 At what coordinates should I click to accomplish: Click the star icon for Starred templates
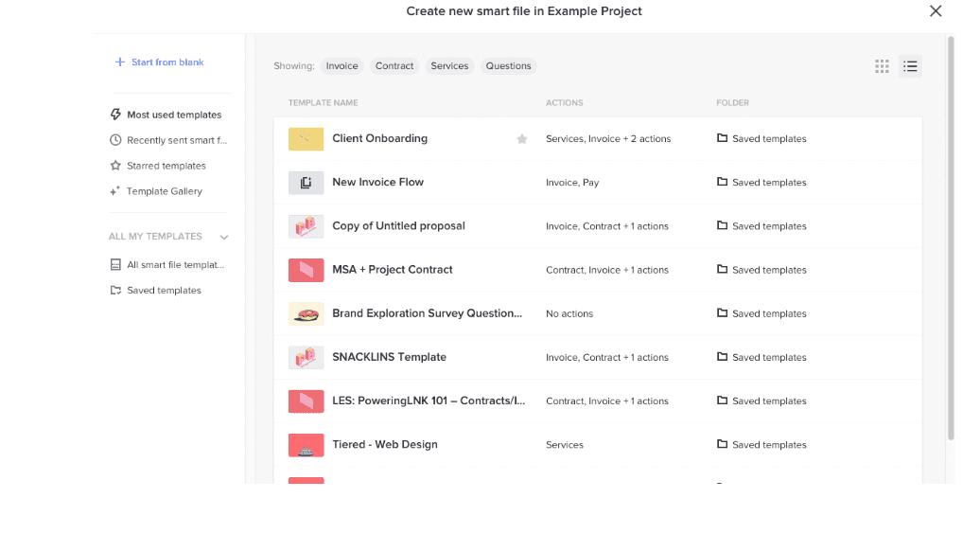115,166
